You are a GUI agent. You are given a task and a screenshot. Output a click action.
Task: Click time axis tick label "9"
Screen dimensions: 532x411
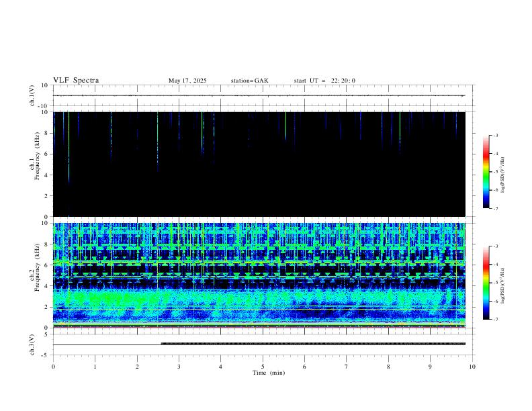(x=430, y=367)
